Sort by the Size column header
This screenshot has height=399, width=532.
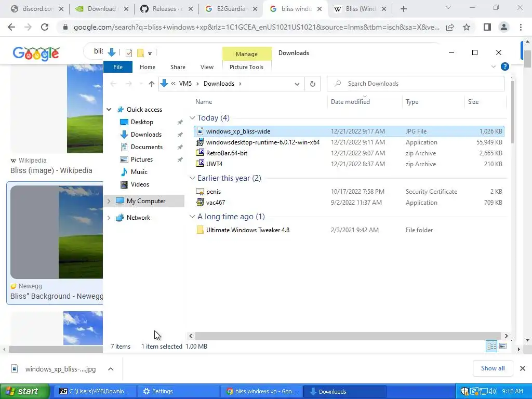point(473,102)
